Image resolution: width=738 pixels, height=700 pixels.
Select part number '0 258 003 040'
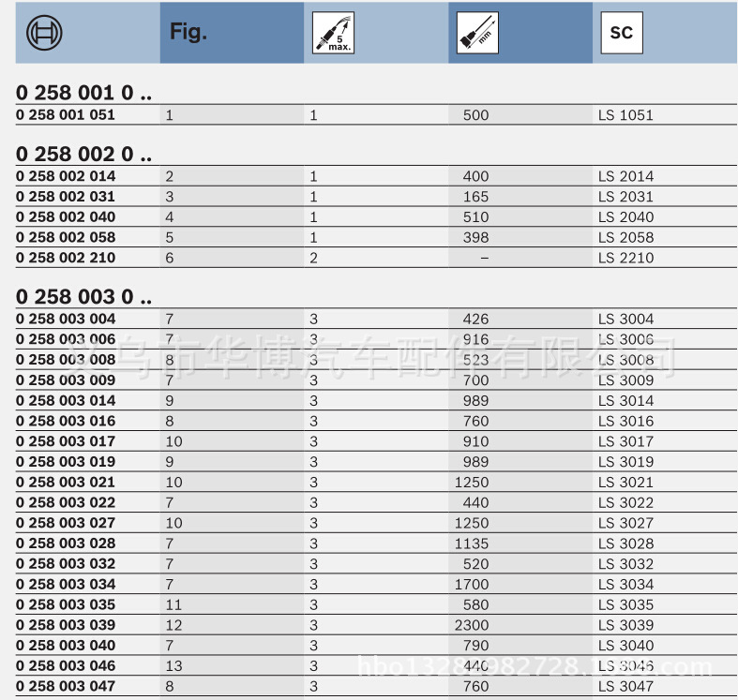(66, 646)
